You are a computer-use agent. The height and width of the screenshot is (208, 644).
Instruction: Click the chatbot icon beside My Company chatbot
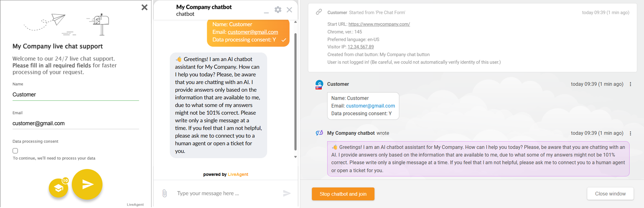pos(319,133)
